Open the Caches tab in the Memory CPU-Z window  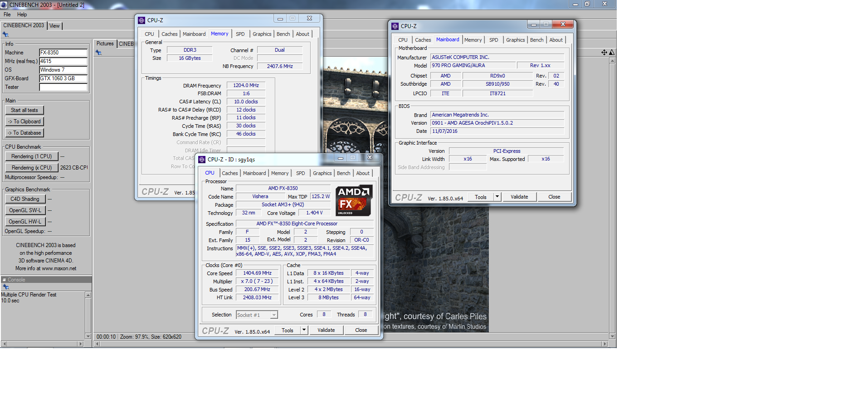pos(170,34)
